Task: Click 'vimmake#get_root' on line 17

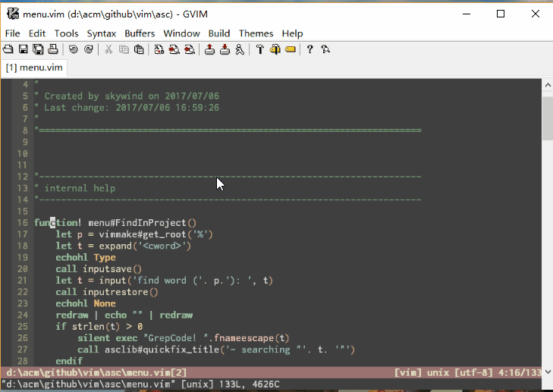Action: point(142,234)
